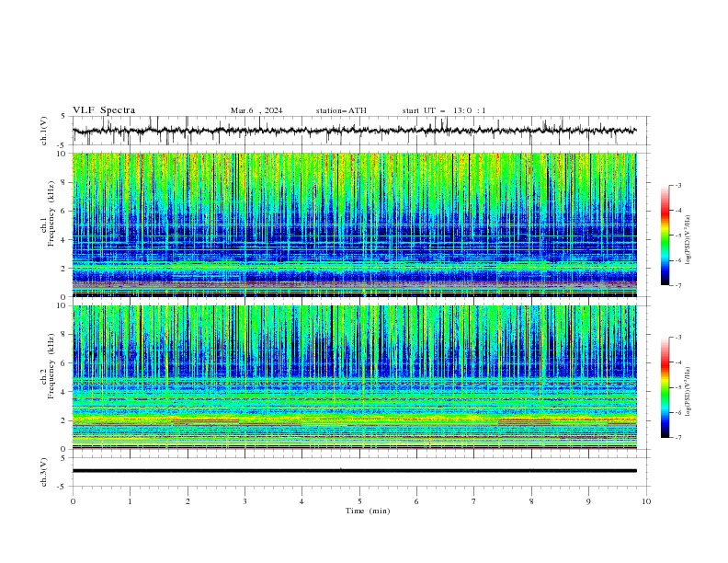The height and width of the screenshot is (563, 728).
Task: Click the "-3" label on ch.1 color bar
Action: 677,185
